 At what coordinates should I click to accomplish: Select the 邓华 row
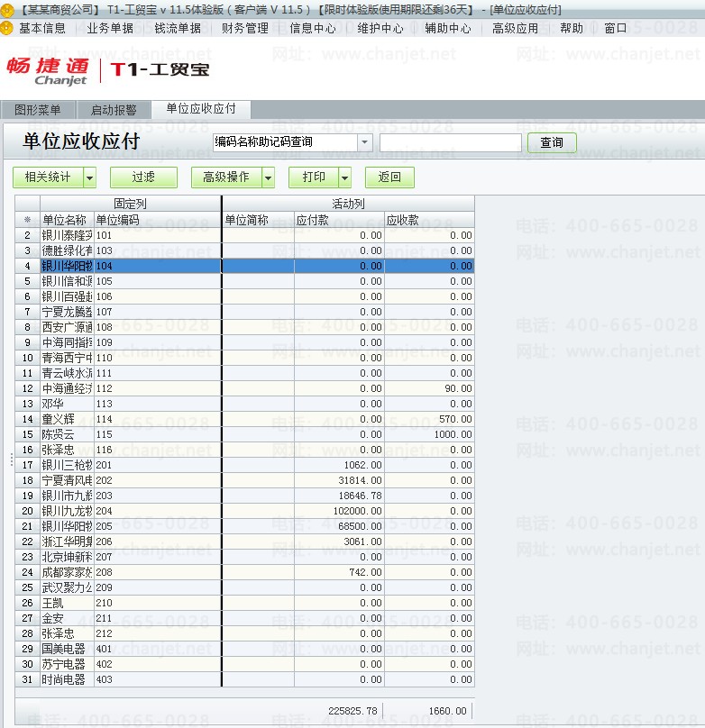tap(244, 404)
